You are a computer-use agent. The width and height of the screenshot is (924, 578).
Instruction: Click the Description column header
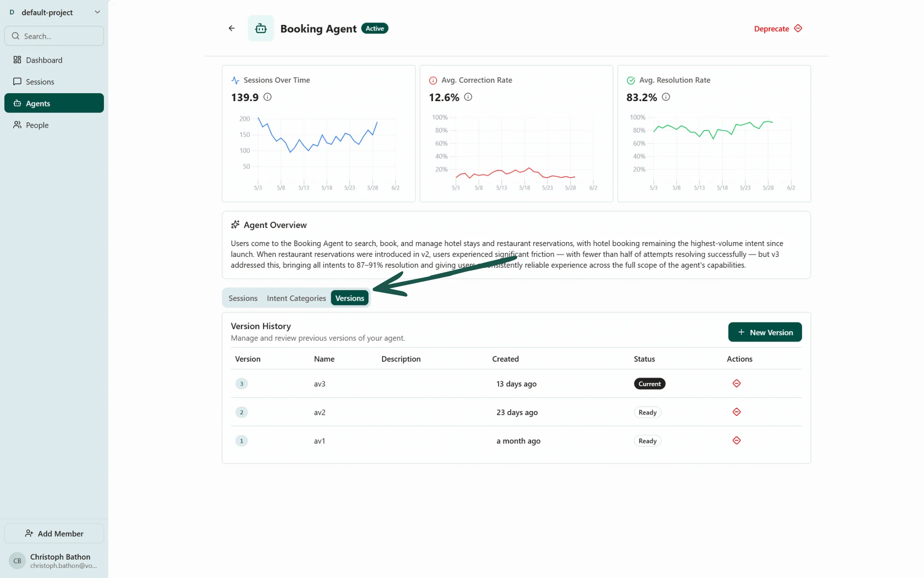click(401, 359)
